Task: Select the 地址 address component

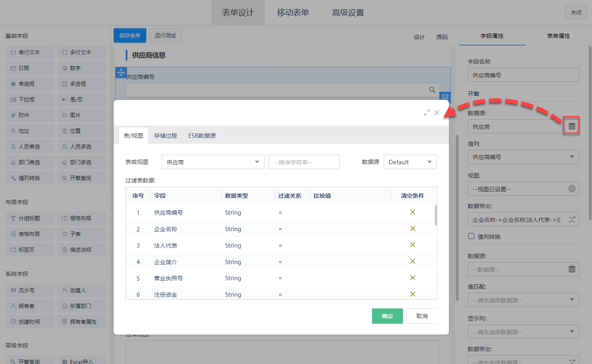Action: click(30, 131)
